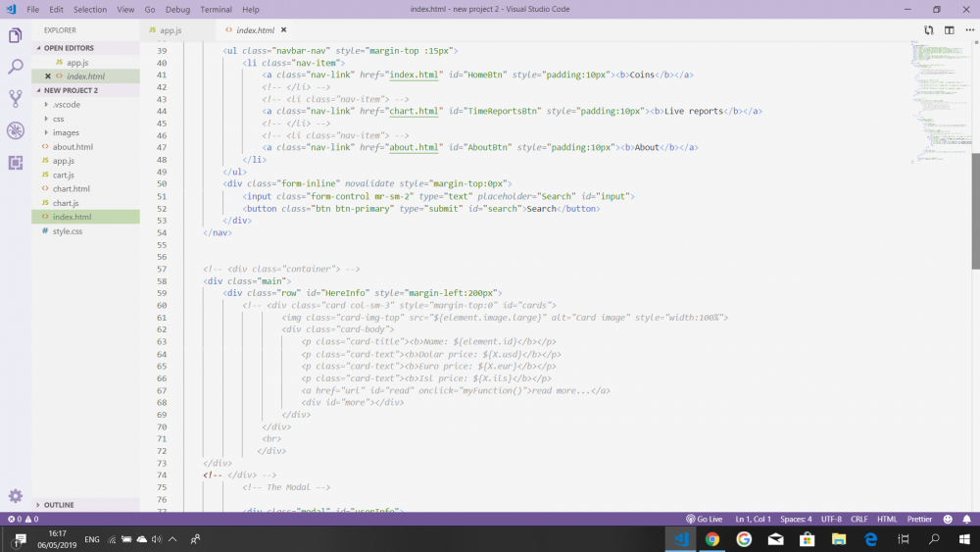This screenshot has height=552, width=980.
Task: Expand the Outline section
Action: pyautogui.click(x=59, y=505)
